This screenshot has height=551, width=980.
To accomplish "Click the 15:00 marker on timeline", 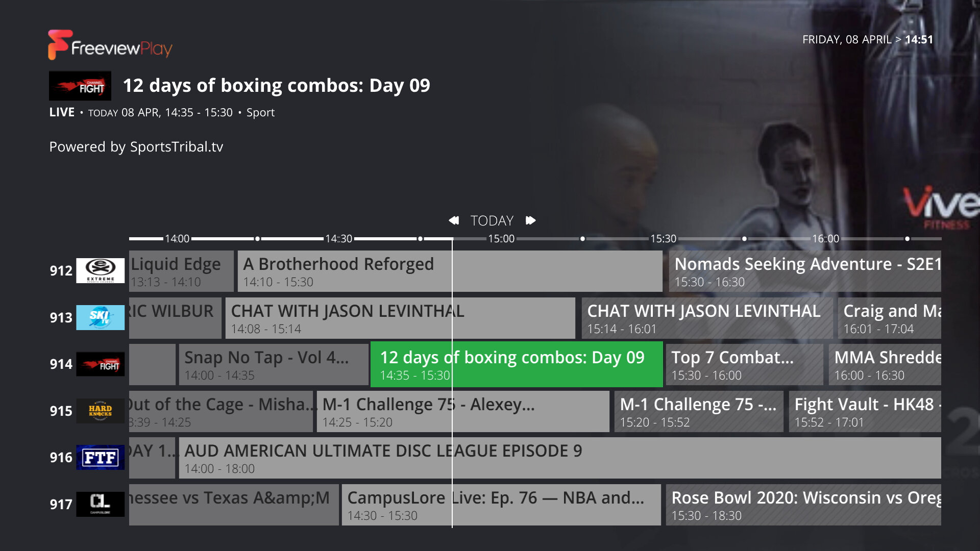I will point(501,239).
